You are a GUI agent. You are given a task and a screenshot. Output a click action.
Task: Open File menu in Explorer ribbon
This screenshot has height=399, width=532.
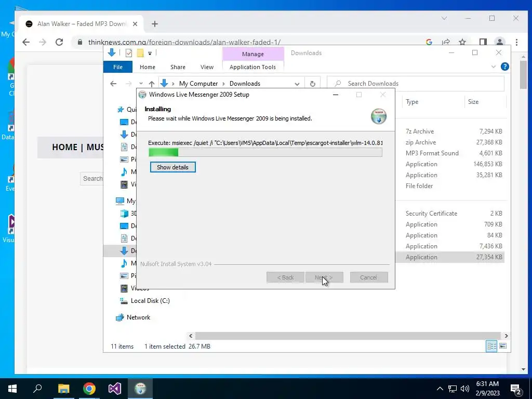pos(118,67)
